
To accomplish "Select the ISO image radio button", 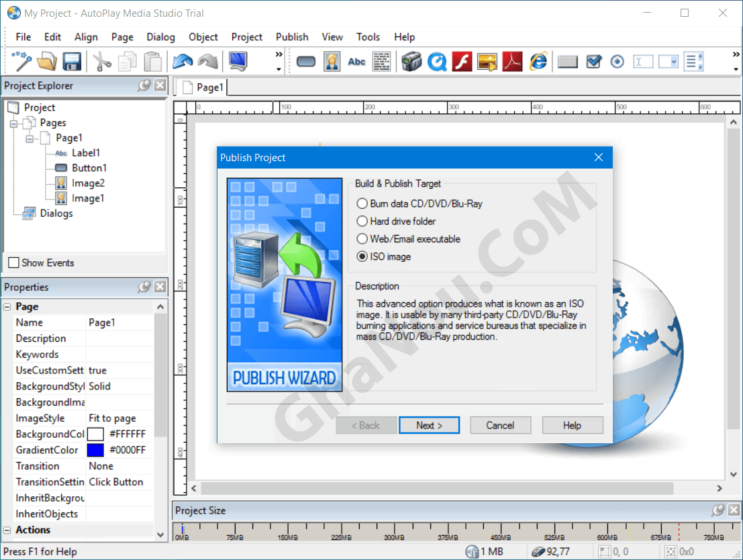I will 362,256.
